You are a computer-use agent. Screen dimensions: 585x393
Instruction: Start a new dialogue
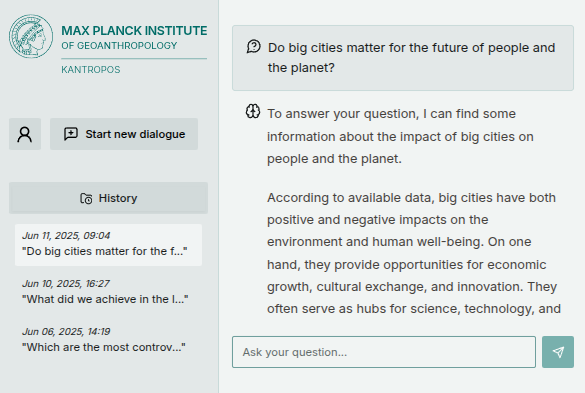pos(124,134)
